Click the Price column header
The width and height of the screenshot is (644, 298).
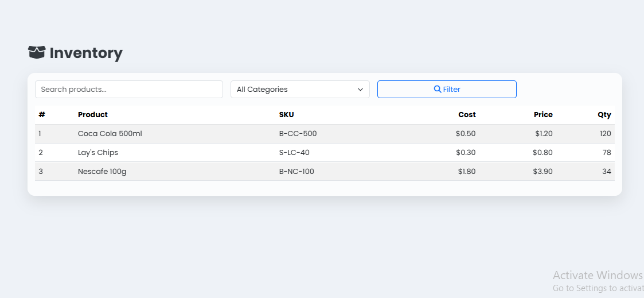tap(543, 115)
